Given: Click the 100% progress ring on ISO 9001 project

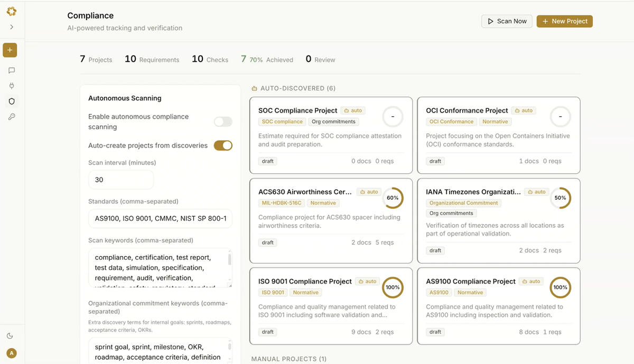Looking at the screenshot, I should pos(393,287).
